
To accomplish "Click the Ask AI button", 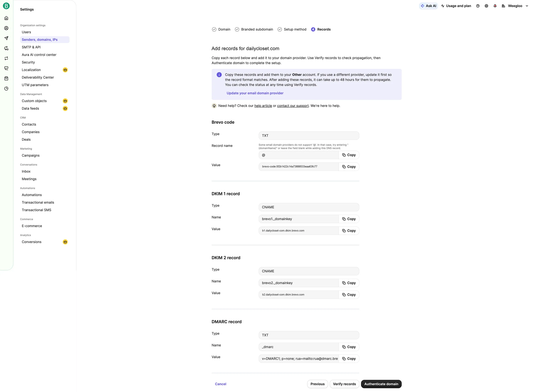I will 428,6.
